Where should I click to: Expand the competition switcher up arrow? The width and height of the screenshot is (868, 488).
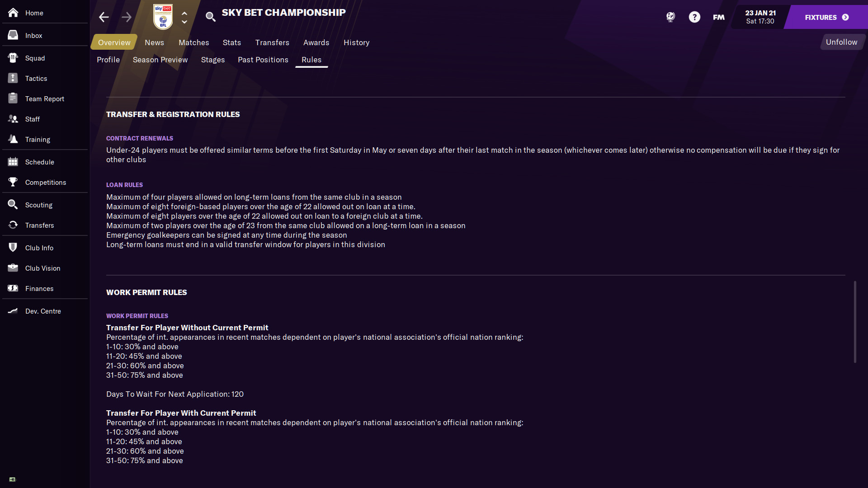pos(184,13)
